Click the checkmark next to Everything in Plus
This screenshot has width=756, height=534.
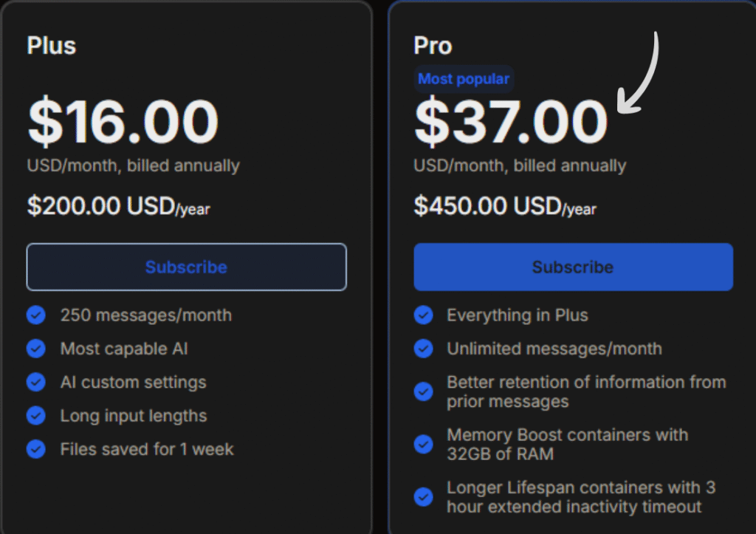(423, 315)
